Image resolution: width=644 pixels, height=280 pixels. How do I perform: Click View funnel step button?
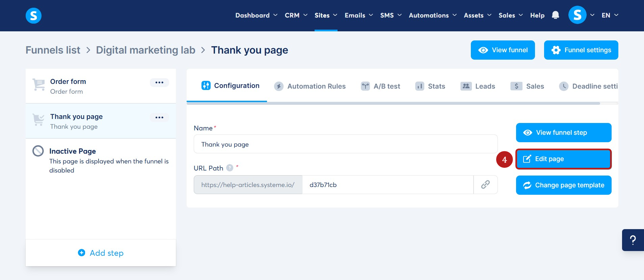pos(564,132)
